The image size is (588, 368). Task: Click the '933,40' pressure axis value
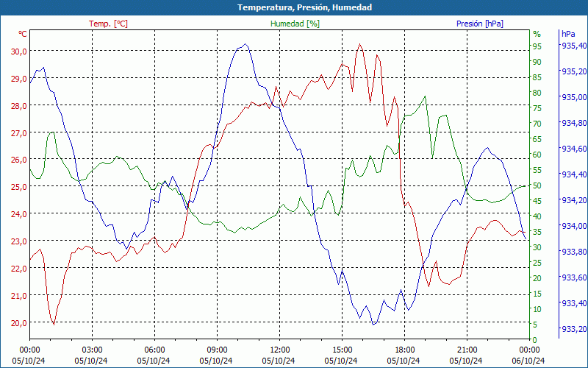[x=574, y=303]
